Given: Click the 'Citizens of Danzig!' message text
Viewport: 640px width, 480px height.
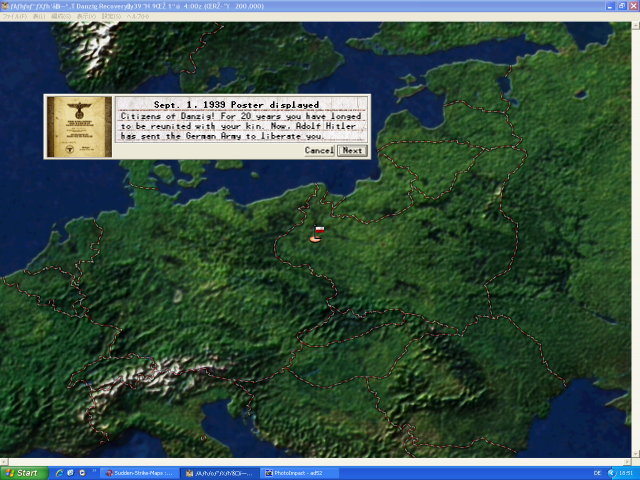Looking at the screenshot, I should click(x=241, y=126).
